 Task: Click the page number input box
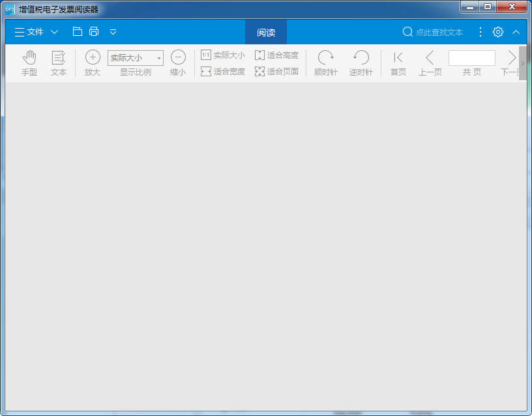click(x=471, y=57)
